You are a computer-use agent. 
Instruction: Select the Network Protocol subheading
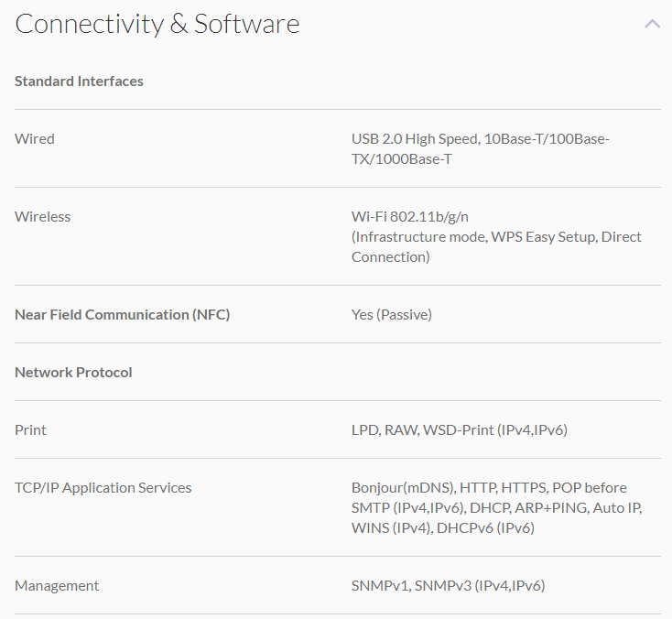73,373
